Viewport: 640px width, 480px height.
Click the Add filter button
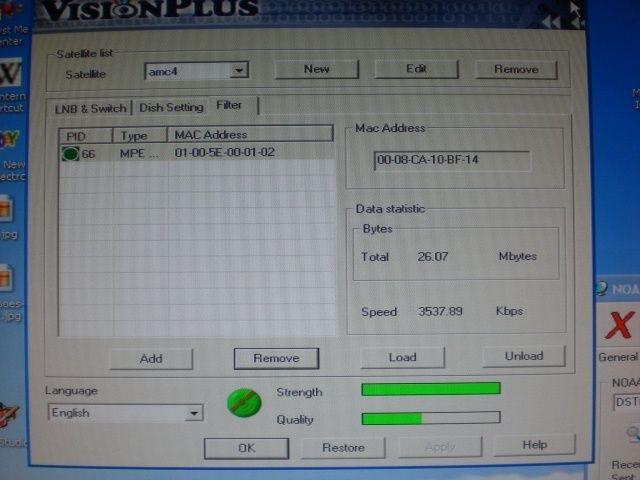tap(151, 359)
